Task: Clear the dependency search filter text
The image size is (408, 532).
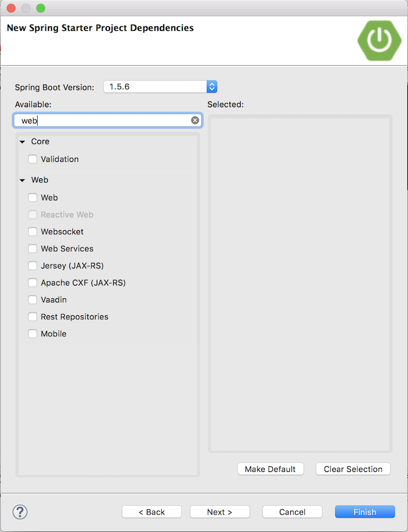Action: coord(195,120)
